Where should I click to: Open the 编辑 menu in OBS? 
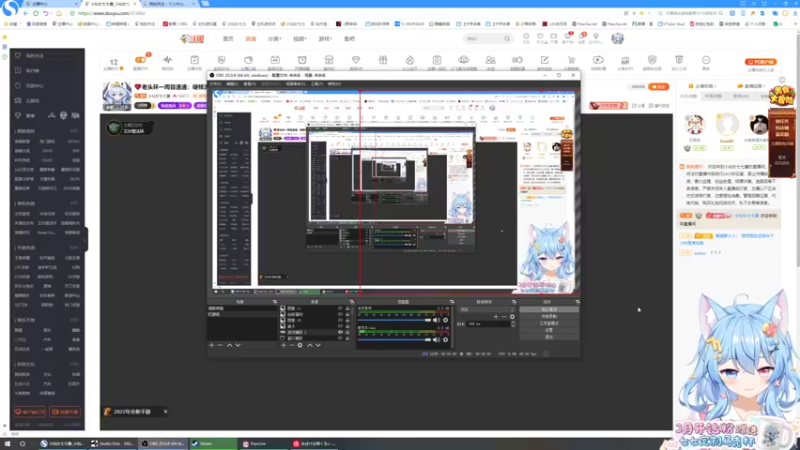coord(232,84)
